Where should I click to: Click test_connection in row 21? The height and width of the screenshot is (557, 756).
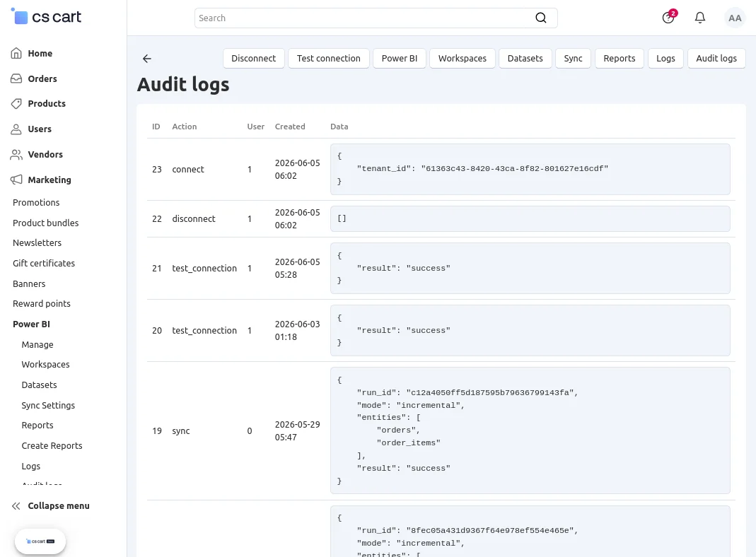tap(204, 269)
